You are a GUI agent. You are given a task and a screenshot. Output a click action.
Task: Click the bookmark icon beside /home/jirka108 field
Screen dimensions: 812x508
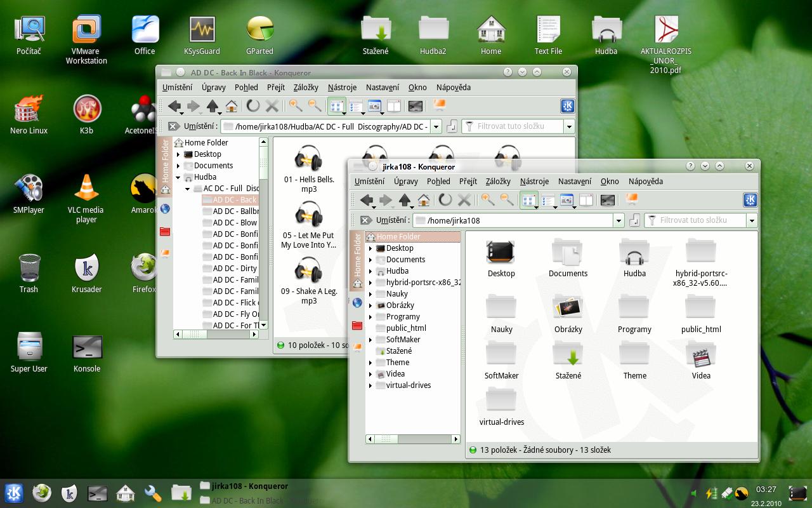(634, 220)
